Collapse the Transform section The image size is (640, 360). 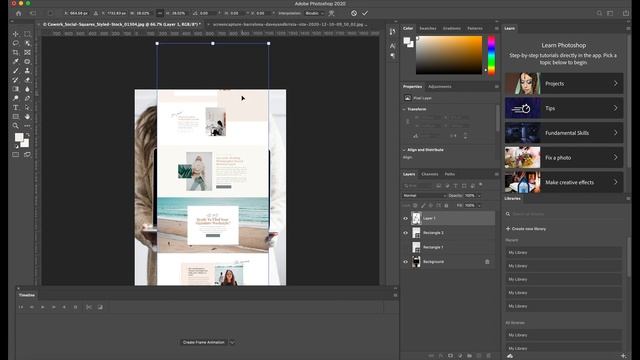[404, 109]
